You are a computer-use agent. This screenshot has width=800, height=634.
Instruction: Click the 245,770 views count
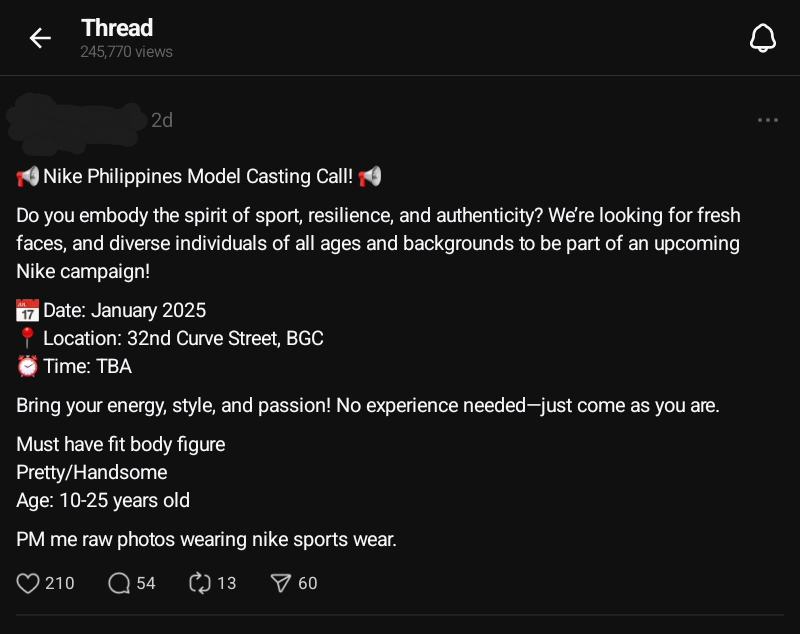(x=126, y=52)
